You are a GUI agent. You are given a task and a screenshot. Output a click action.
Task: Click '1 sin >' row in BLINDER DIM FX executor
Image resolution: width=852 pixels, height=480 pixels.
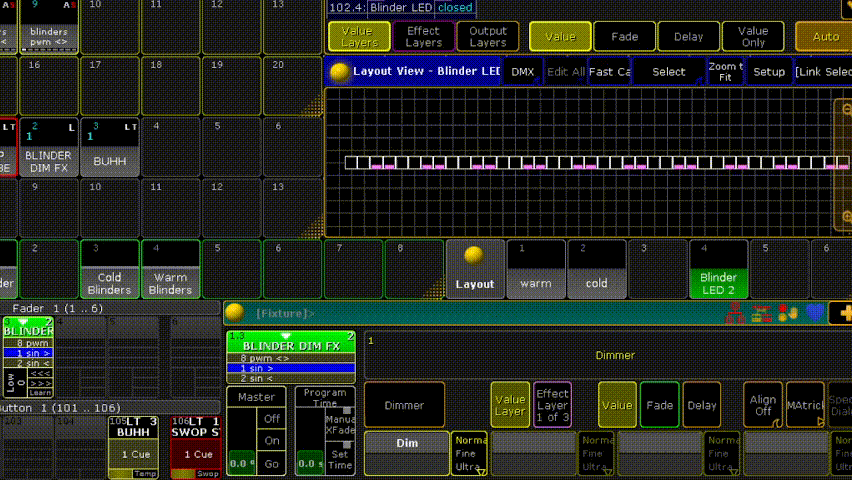[291, 368]
